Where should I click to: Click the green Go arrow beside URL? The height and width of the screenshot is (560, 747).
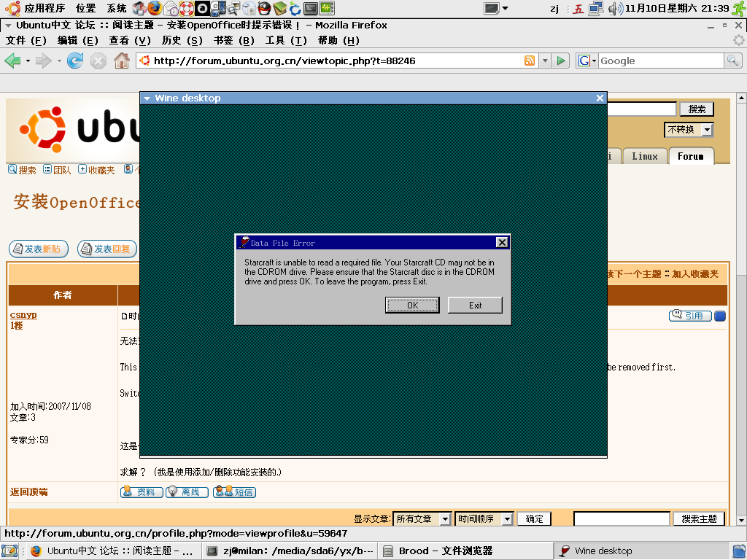561,61
